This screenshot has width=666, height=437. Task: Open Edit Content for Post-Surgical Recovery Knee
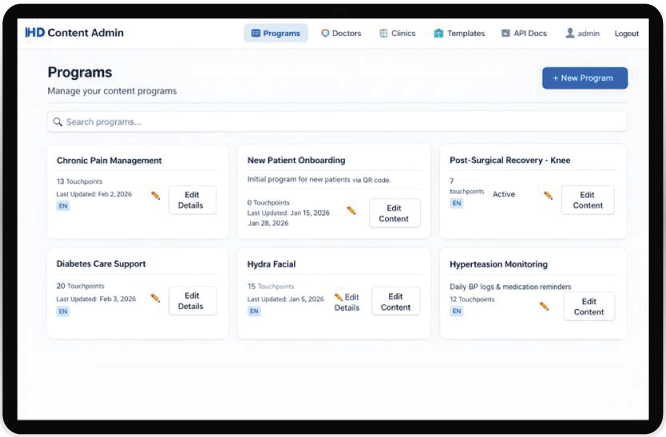587,200
